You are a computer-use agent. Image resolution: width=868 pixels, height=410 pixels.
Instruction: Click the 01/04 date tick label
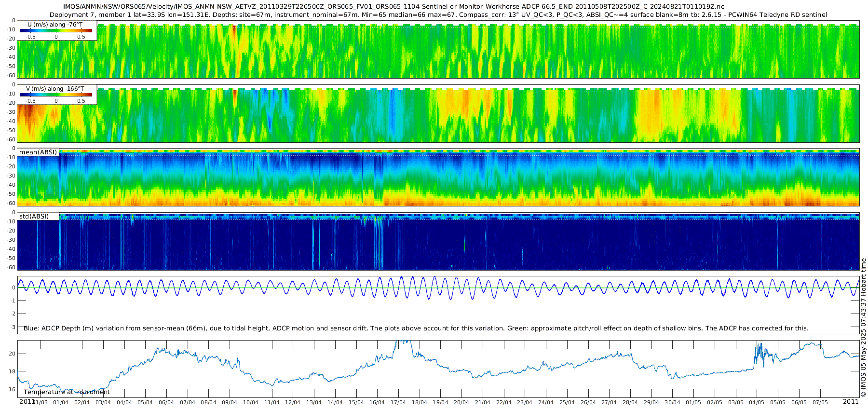(60, 402)
